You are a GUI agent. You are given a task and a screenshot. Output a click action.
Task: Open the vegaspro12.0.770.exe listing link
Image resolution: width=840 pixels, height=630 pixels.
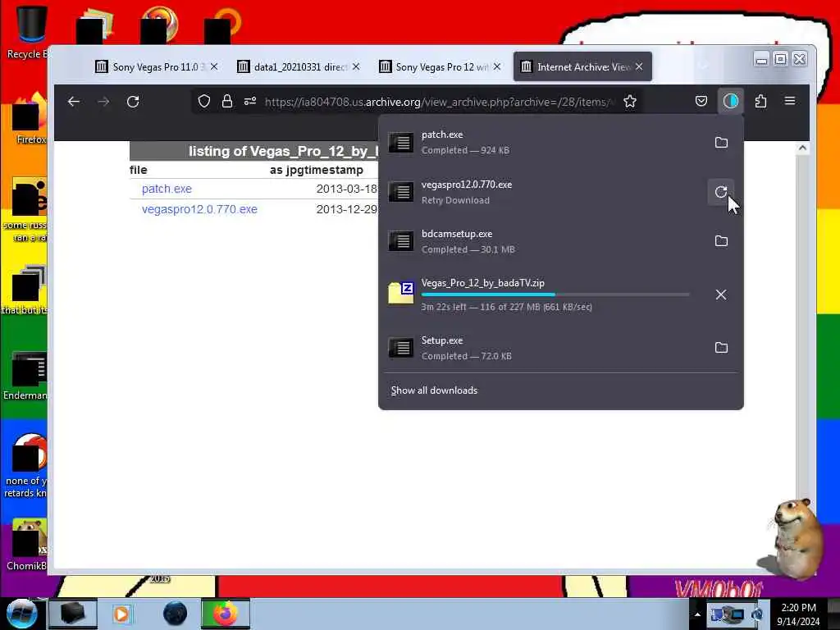coord(199,209)
